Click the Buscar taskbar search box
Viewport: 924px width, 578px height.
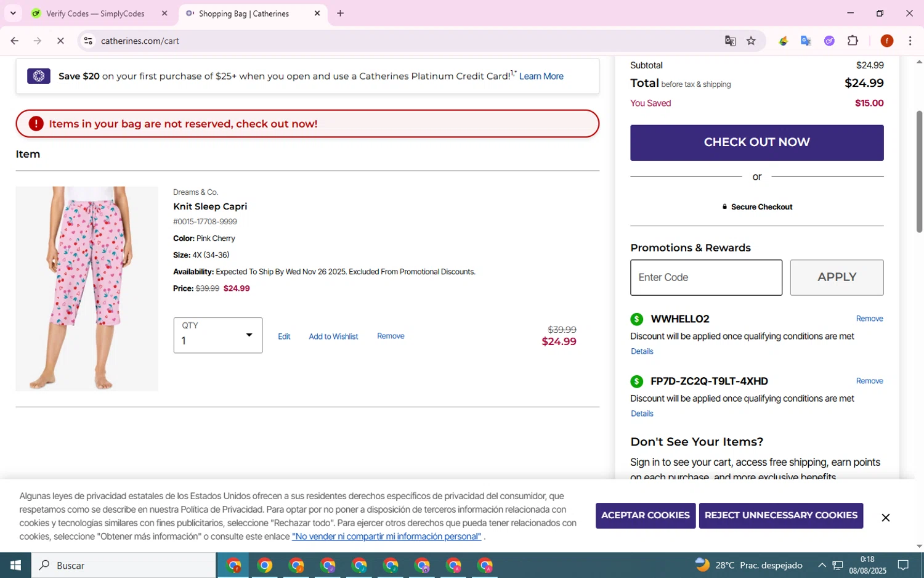[x=124, y=565]
